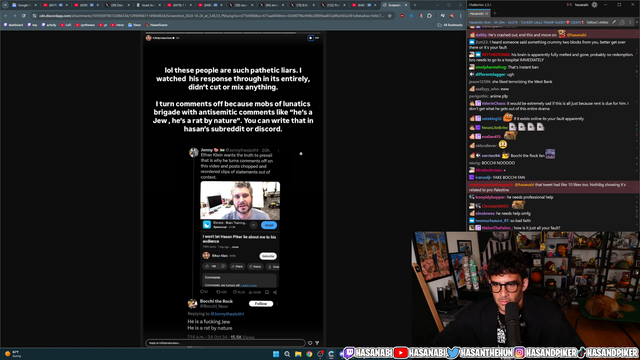Go forward in Chrome
The width and height of the screenshot is (640, 360).
point(15,16)
